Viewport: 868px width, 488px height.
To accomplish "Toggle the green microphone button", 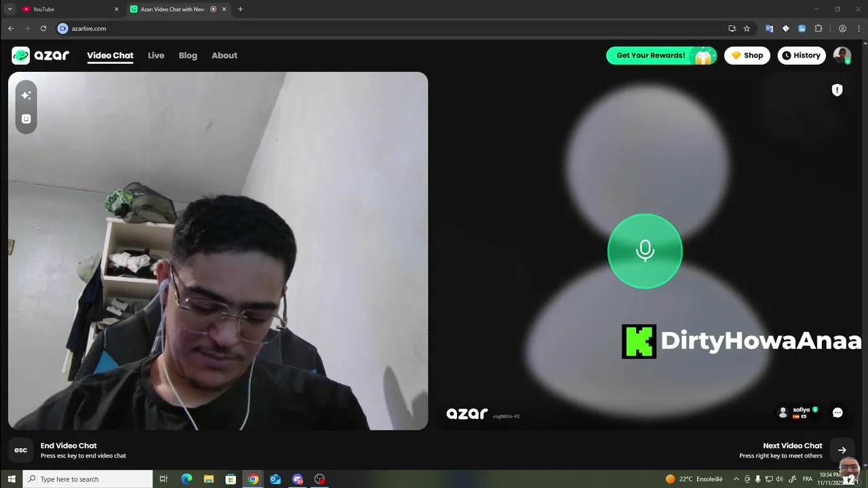I will (645, 251).
